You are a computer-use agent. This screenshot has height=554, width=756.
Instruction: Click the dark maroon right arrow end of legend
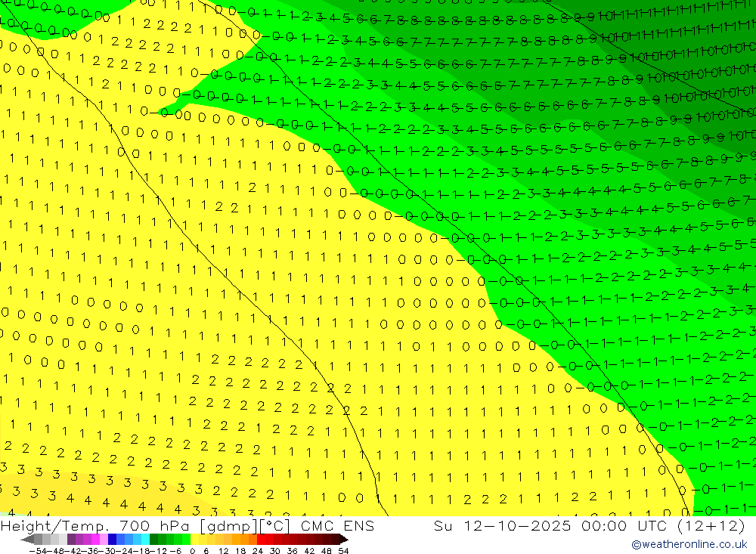344,539
